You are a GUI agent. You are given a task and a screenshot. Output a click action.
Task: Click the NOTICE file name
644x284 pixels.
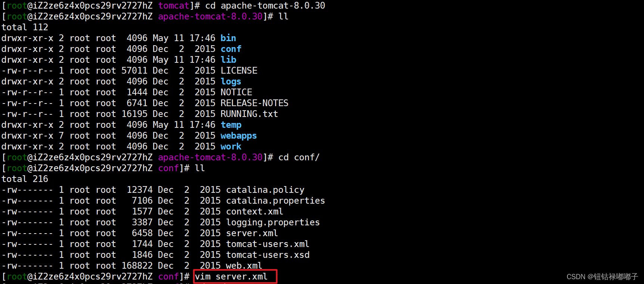236,92
